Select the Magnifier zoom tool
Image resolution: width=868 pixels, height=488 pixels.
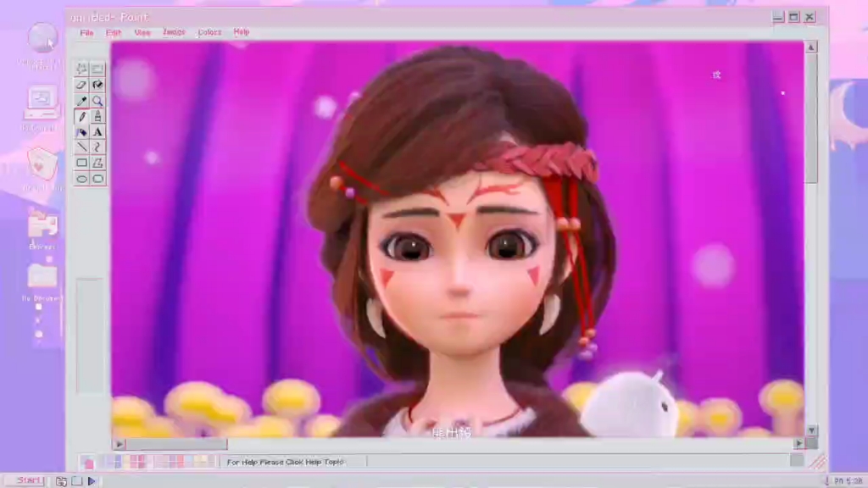[98, 101]
